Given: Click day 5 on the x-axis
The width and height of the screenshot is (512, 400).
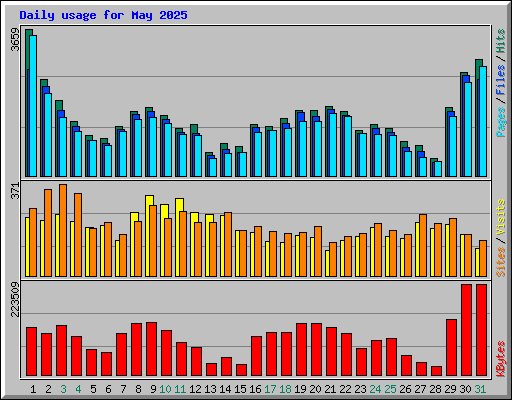Looking at the screenshot, I should pyautogui.click(x=93, y=389).
